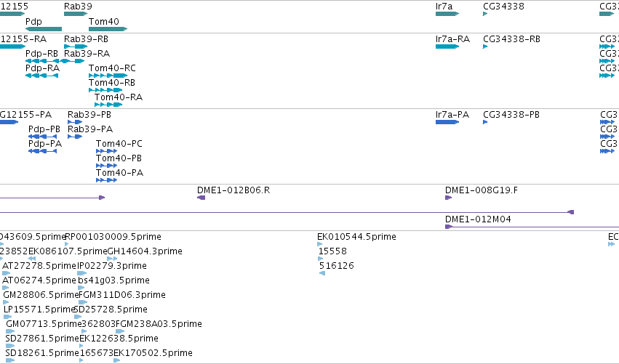Image resolution: width=619 pixels, height=364 pixels.
Task: Click the Rab39-RA transcript label
Action: [87, 54]
